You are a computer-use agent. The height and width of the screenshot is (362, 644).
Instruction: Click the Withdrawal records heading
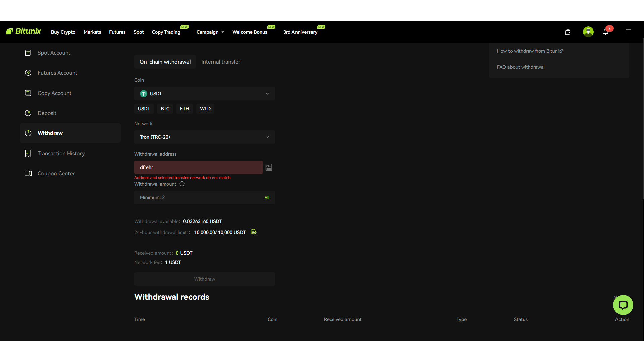[x=171, y=297]
